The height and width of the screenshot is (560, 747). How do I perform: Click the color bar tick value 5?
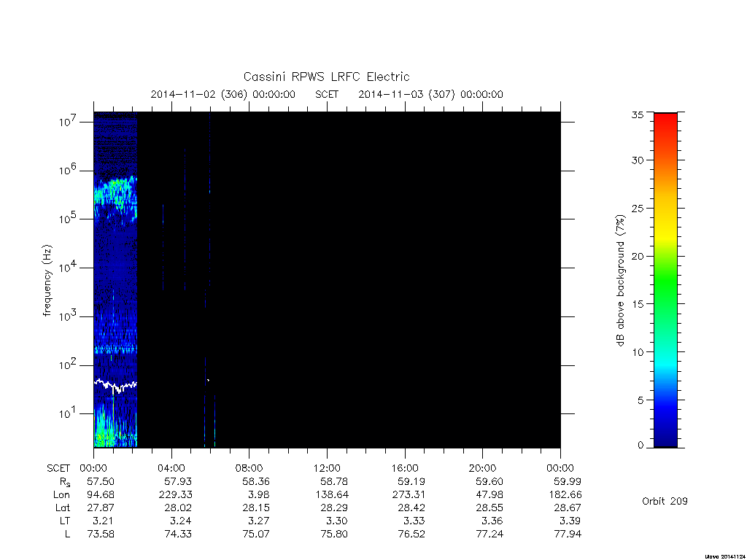(640, 400)
